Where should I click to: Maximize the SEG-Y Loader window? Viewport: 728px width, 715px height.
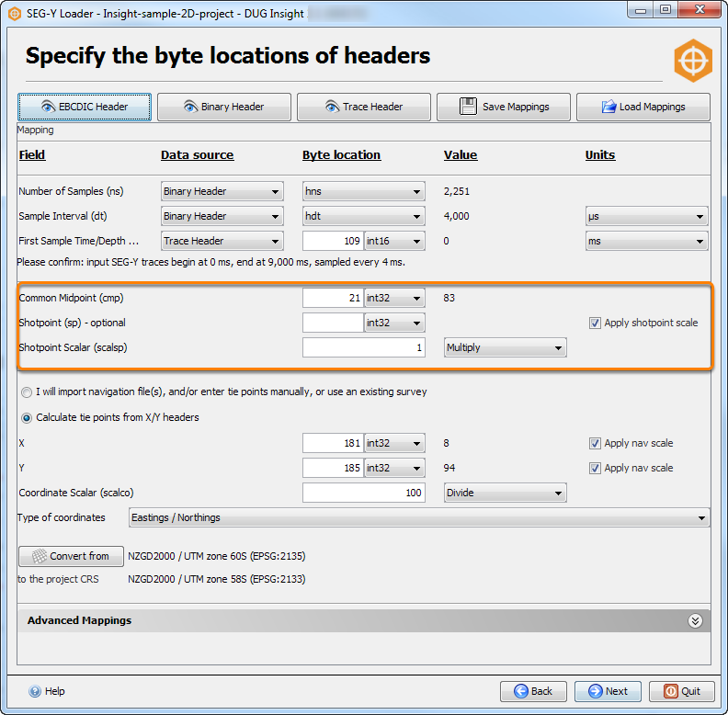click(665, 10)
